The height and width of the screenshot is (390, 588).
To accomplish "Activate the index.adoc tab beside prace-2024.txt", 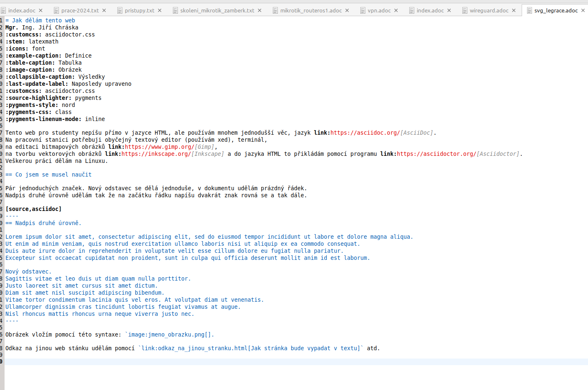I will [22, 10].
